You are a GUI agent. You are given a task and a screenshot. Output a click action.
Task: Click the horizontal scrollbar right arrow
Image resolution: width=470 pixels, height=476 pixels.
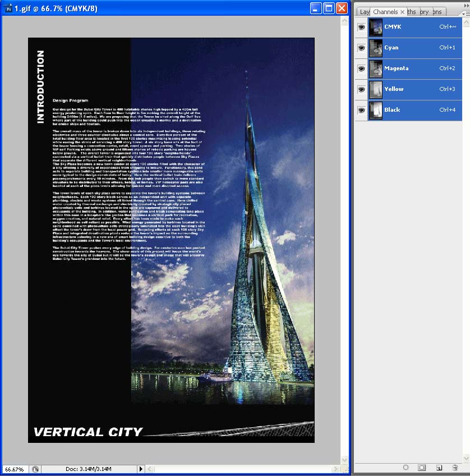tap(335, 469)
